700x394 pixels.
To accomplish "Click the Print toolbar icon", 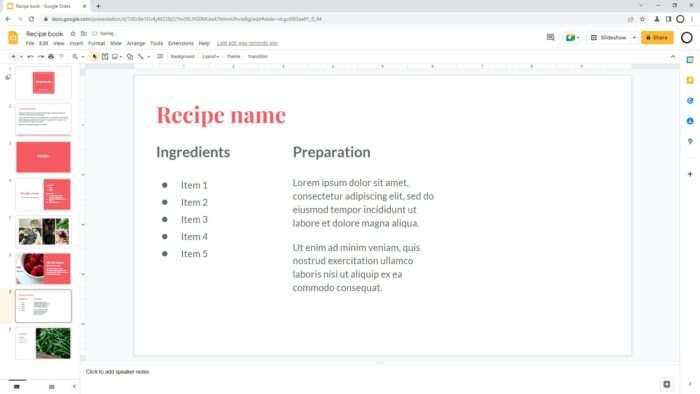I will tap(51, 57).
